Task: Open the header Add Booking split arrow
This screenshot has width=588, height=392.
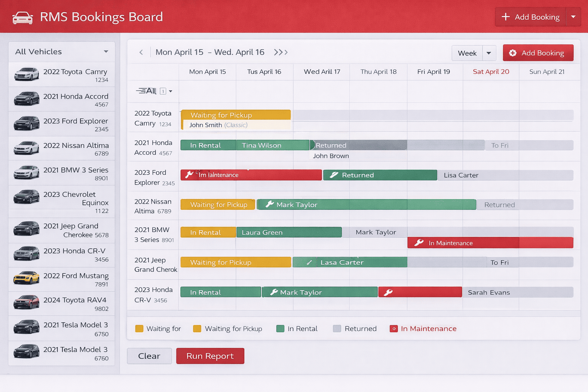Action: [x=573, y=17]
